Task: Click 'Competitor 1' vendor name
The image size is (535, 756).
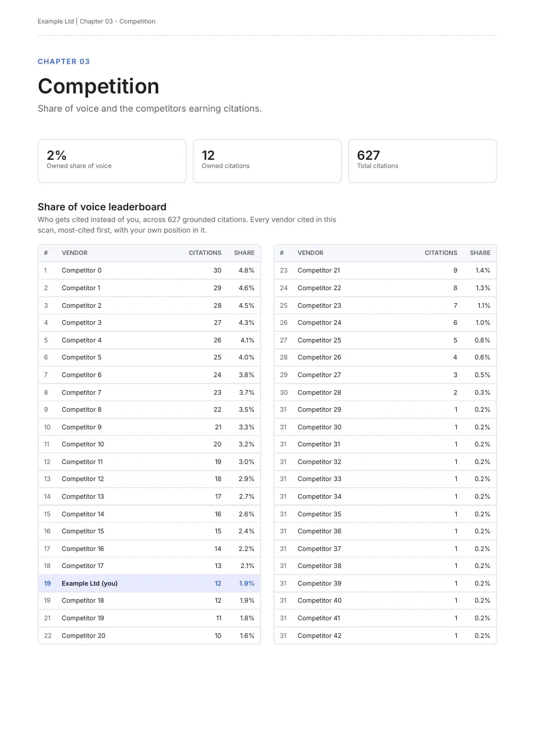Action: [x=81, y=288]
